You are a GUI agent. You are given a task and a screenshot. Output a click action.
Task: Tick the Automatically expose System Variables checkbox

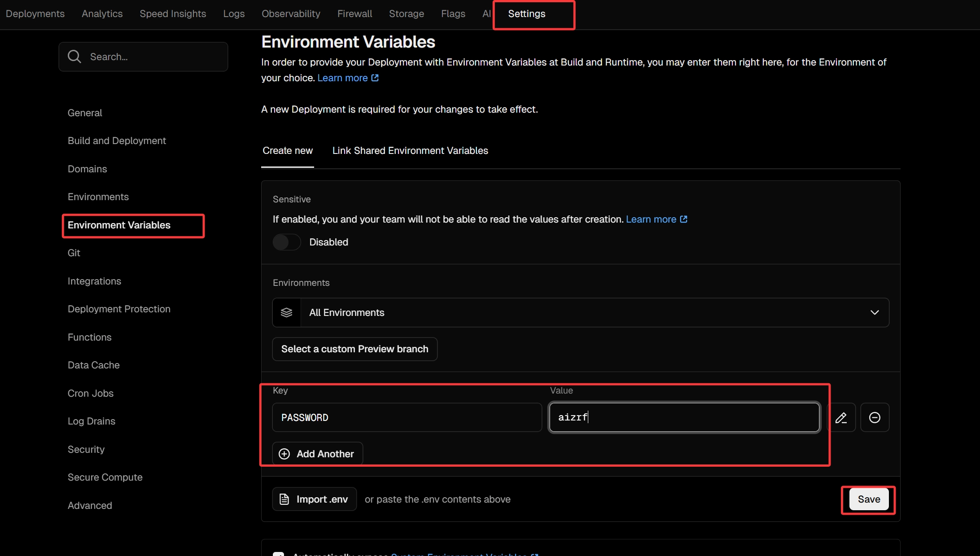[x=278, y=554]
